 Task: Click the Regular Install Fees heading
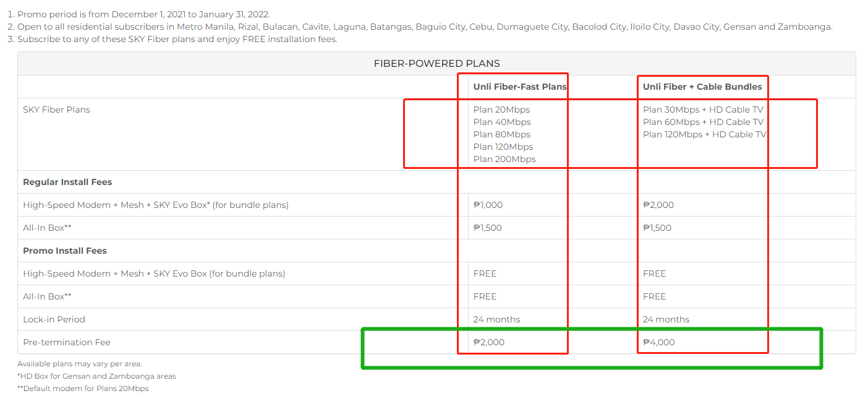[67, 182]
